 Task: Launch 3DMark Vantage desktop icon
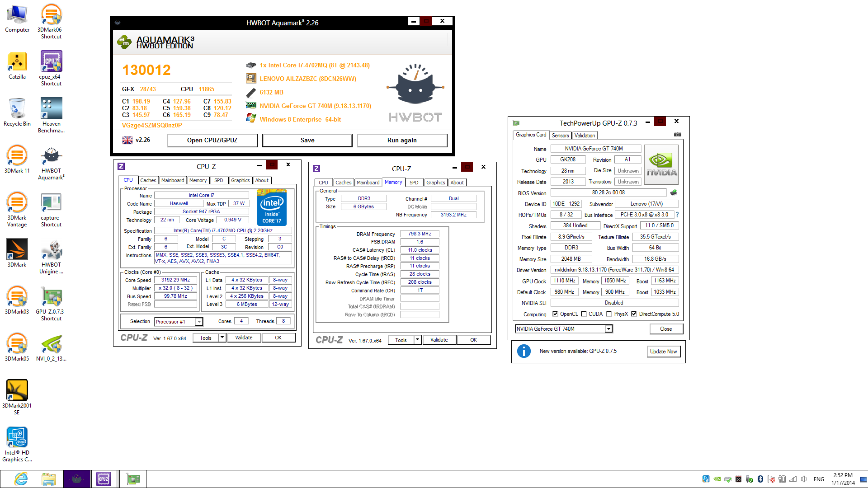17,209
